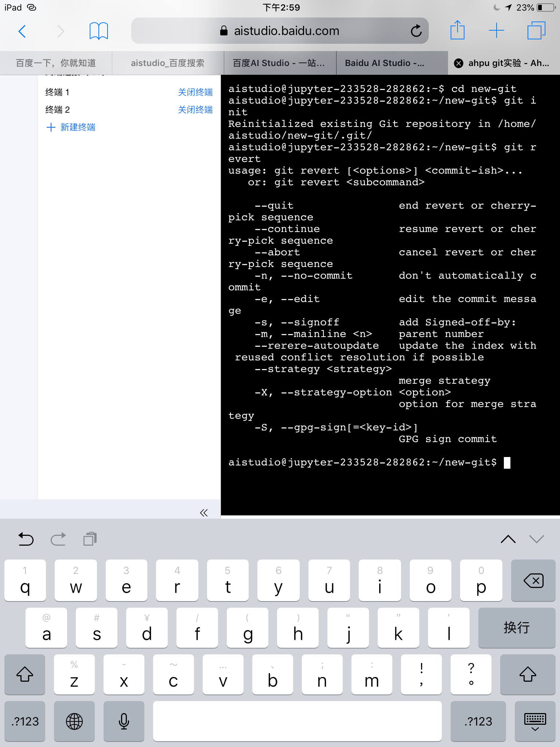Switch to the Baidu AI Studio tab

(392, 63)
